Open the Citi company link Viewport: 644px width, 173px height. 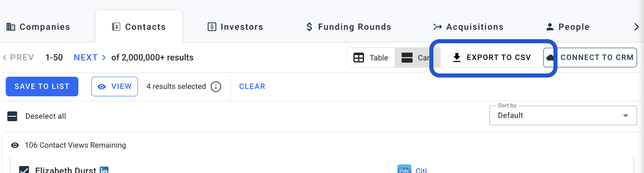pos(421,170)
